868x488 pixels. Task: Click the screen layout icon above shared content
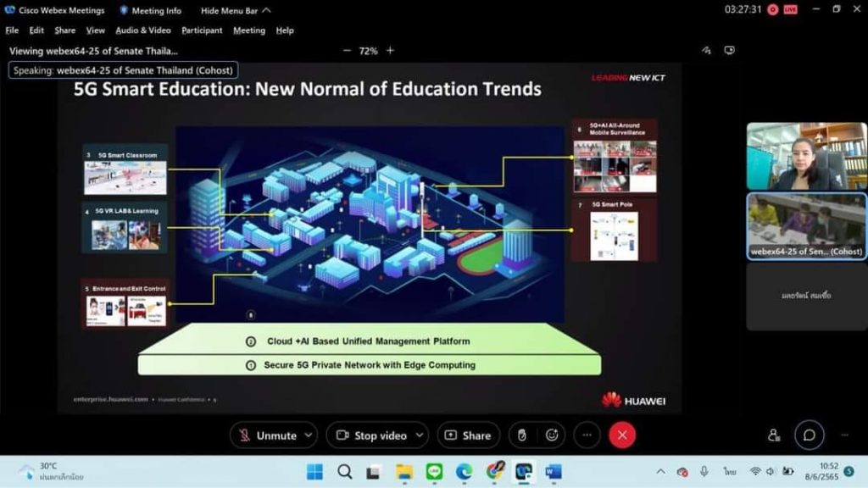tap(730, 50)
